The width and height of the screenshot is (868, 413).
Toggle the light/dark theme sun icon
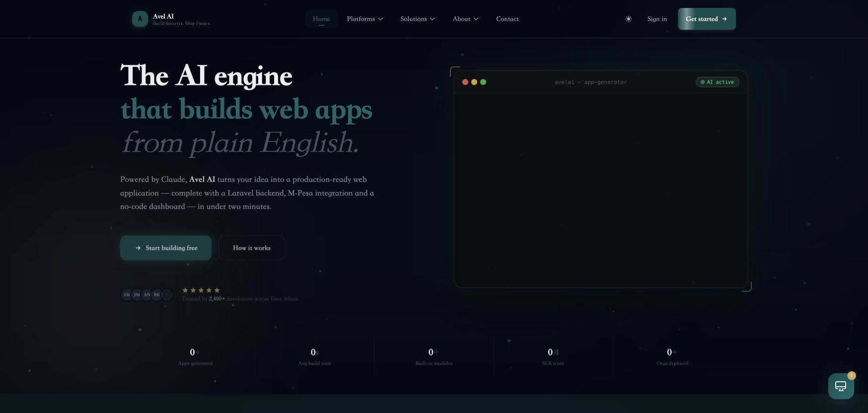tap(629, 19)
